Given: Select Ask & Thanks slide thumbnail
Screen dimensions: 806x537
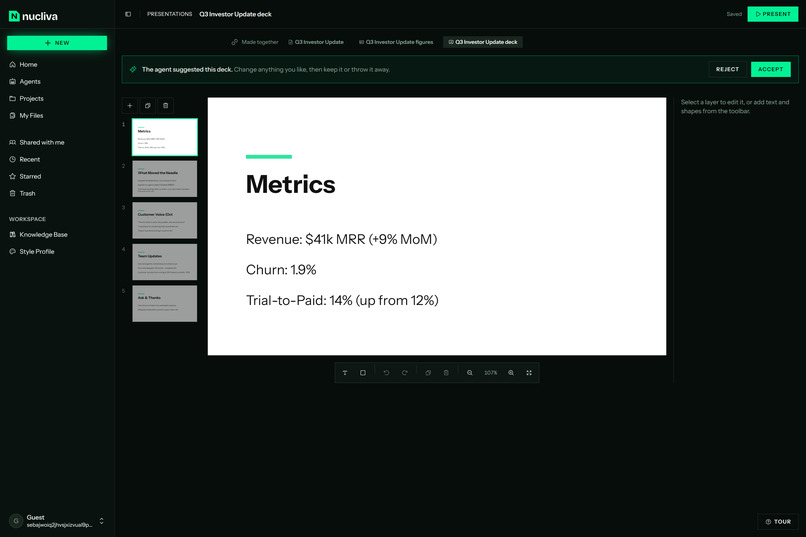Looking at the screenshot, I should (164, 304).
